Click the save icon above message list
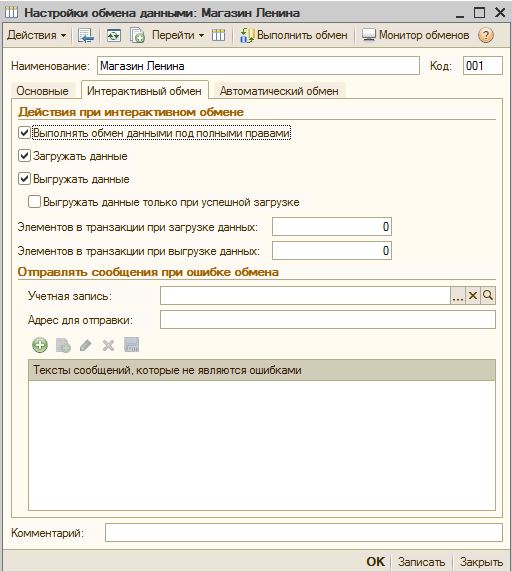 coord(132,345)
